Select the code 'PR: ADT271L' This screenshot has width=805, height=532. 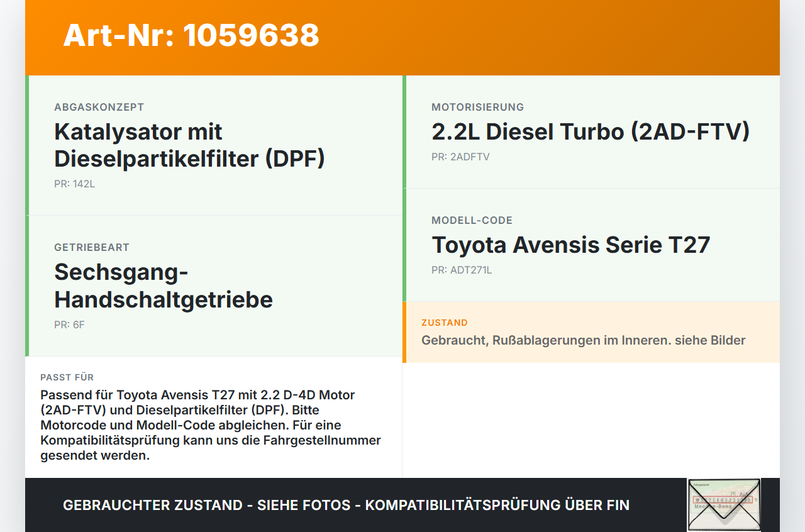pos(462,270)
